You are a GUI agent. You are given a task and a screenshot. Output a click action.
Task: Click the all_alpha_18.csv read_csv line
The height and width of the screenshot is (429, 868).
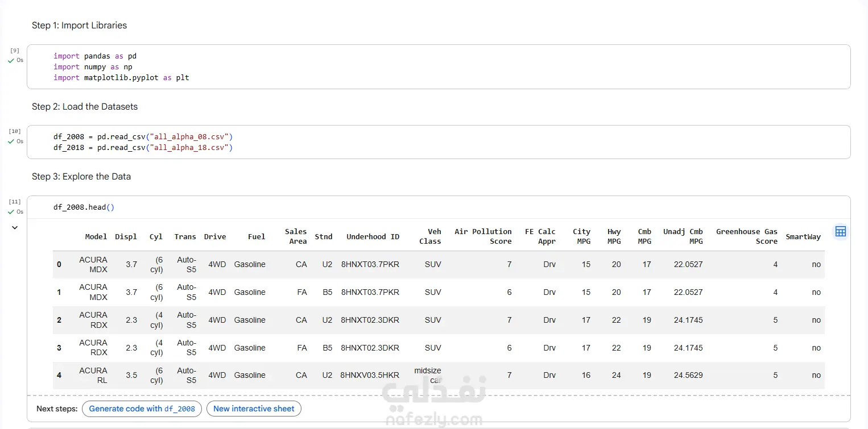point(143,148)
